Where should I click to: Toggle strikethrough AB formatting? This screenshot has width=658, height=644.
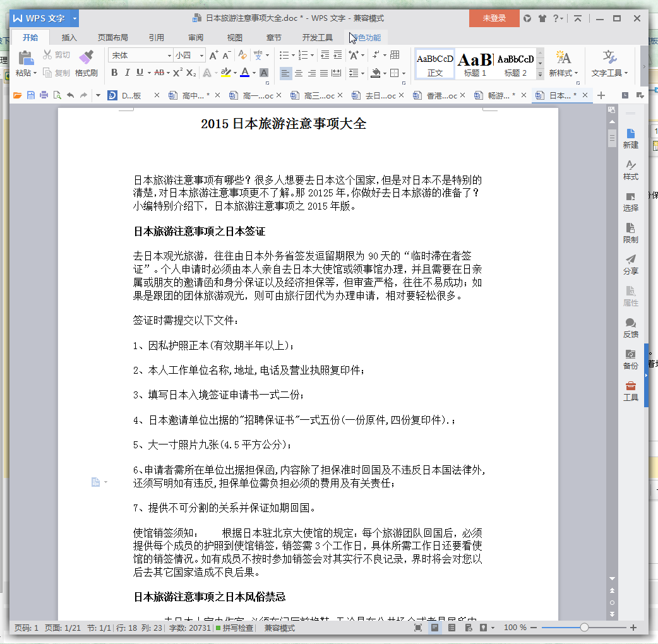pyautogui.click(x=159, y=73)
